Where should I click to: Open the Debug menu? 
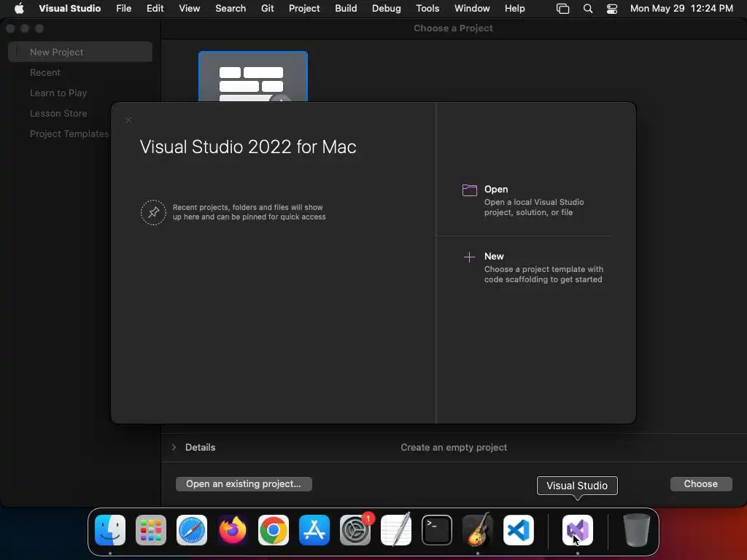pyautogui.click(x=387, y=8)
